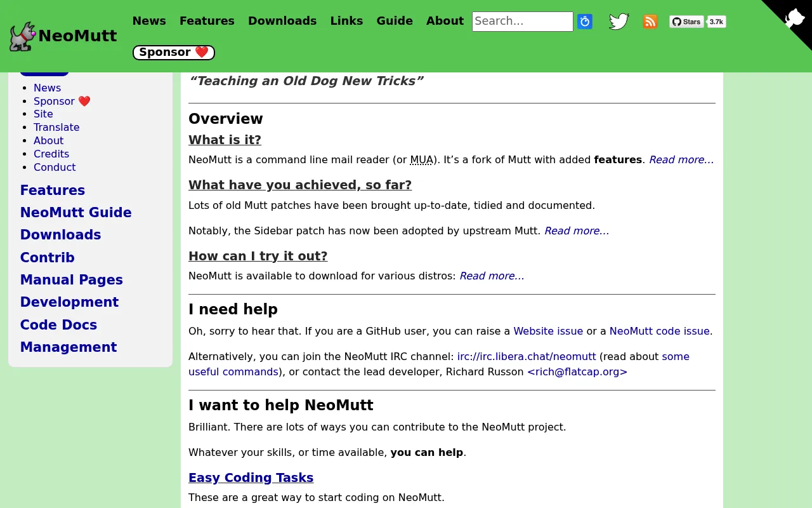Click the Sponsor heart button in header

[174, 53]
